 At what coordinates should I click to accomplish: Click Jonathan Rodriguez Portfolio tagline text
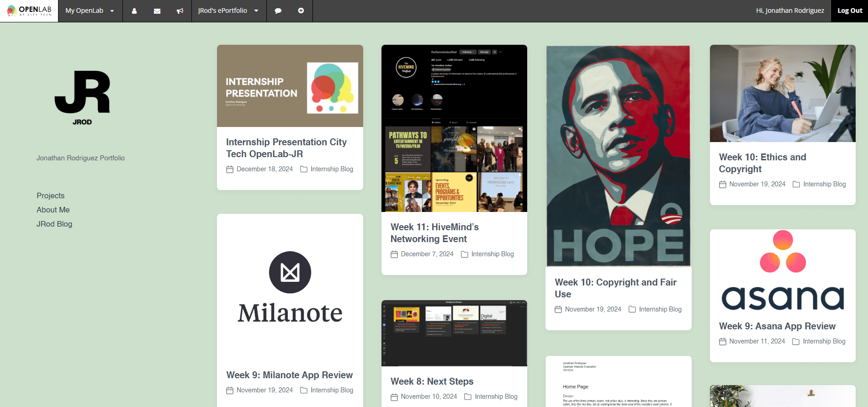coord(80,158)
